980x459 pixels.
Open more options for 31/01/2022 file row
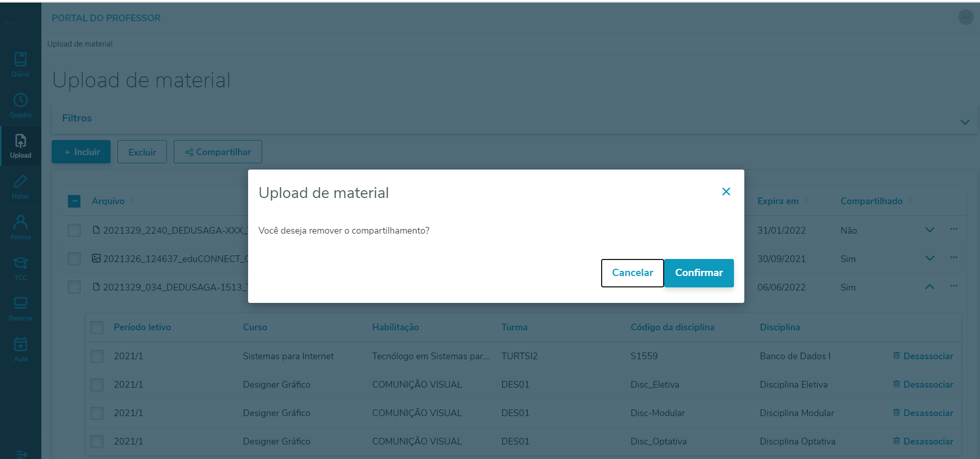pyautogui.click(x=954, y=229)
